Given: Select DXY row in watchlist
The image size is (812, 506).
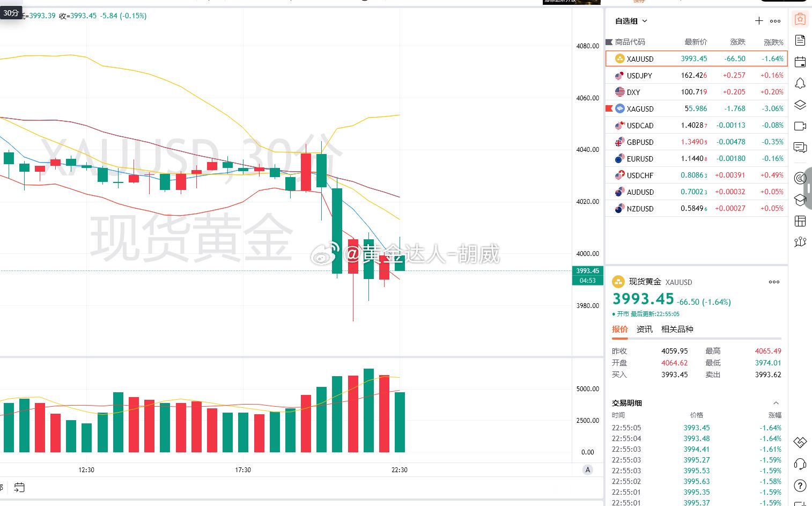Looking at the screenshot, I should (696, 92).
